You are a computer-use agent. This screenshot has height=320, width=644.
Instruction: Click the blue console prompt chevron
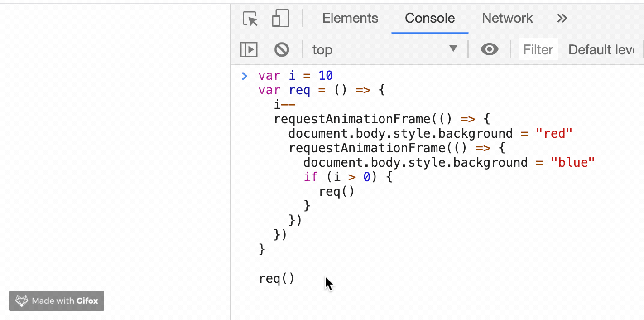(x=245, y=76)
